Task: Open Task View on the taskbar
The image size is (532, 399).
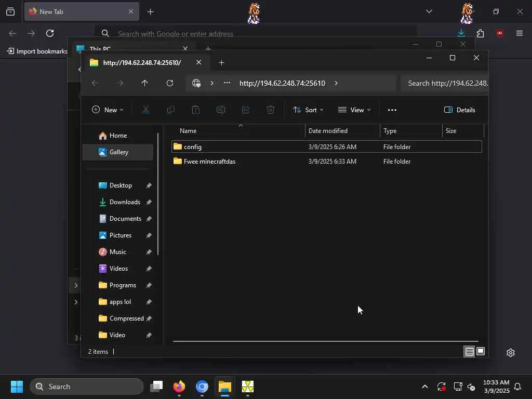Action: coord(156,387)
